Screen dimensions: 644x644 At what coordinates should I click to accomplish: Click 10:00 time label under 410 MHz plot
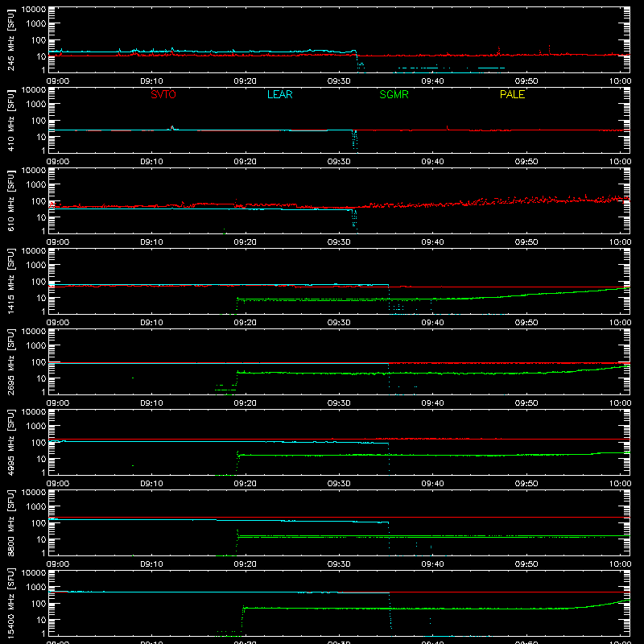tap(620, 162)
